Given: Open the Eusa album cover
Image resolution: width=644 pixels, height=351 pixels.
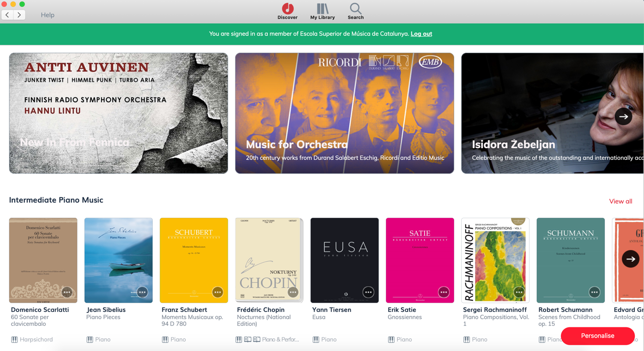Looking at the screenshot, I should (x=345, y=260).
